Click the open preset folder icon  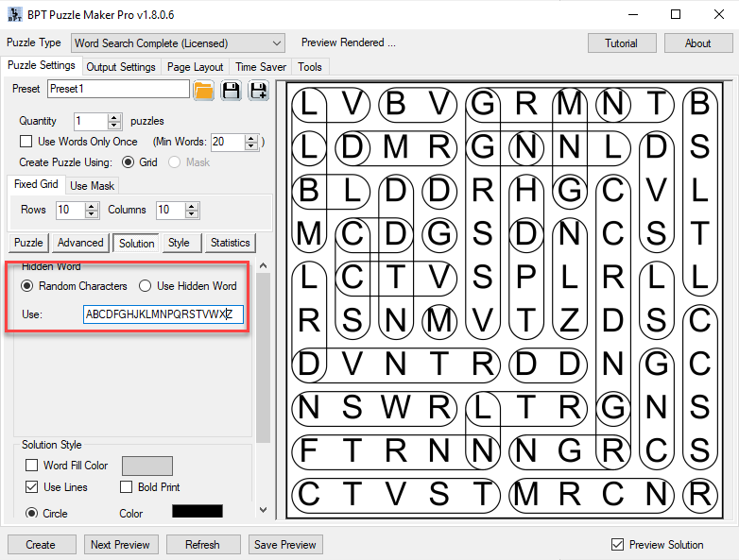203,90
